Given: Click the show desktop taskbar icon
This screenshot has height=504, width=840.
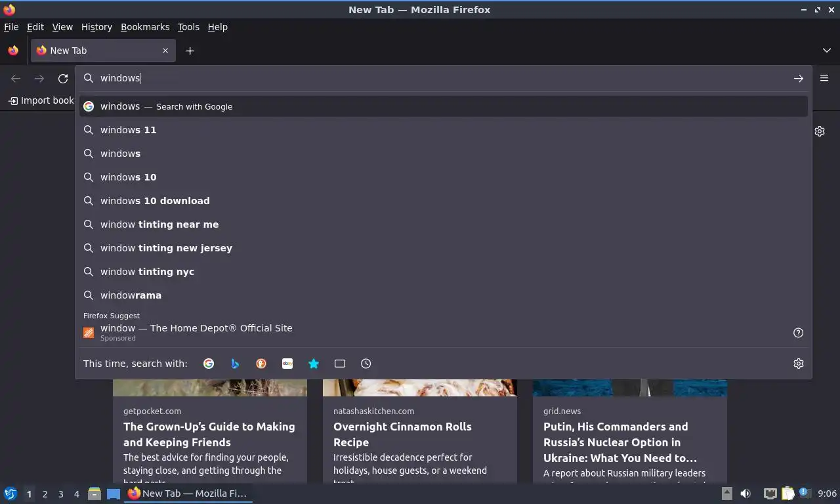Looking at the screenshot, I should 114,493.
